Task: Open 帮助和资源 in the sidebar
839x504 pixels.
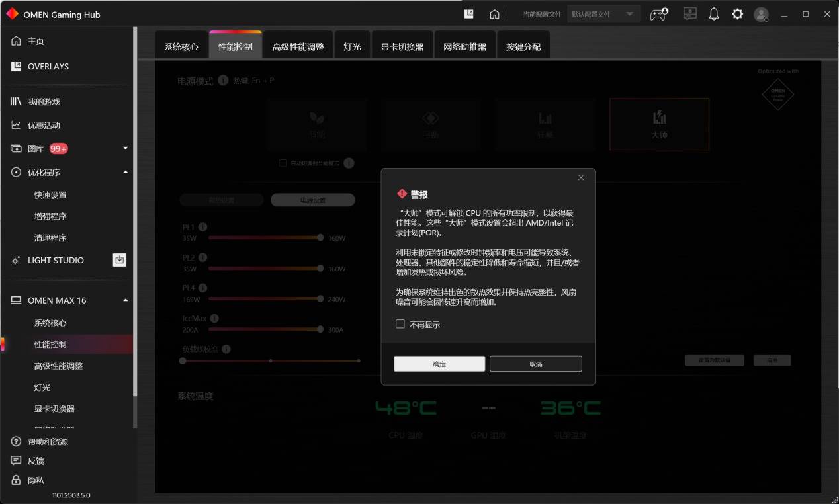Action: (x=48, y=441)
